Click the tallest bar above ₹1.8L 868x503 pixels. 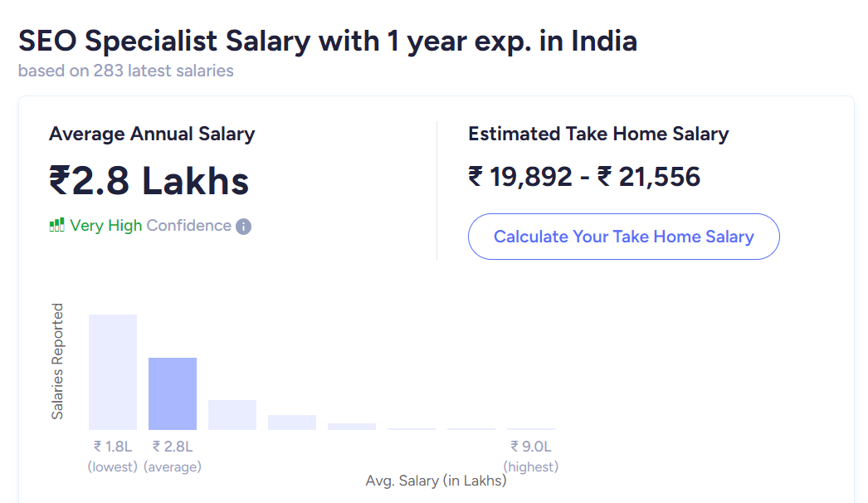[113, 369]
